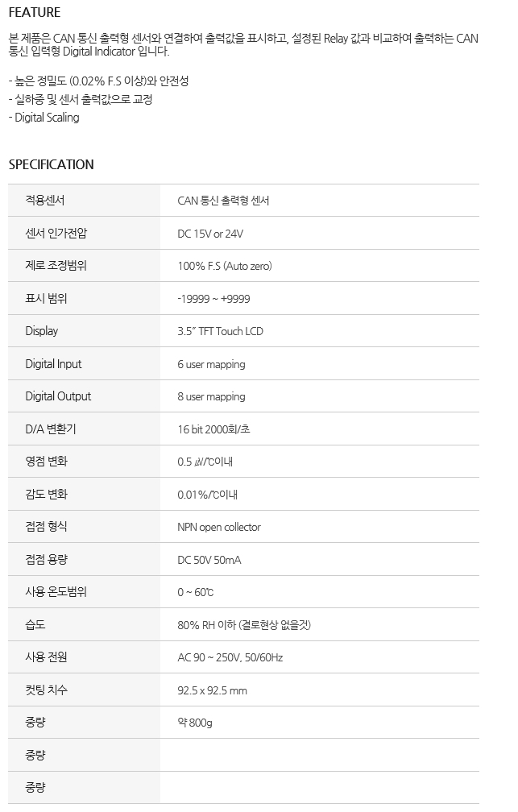Image resolution: width=518 pixels, height=812 pixels.
Task: Select the 사용 온도범위 row label
Action: click(56, 591)
